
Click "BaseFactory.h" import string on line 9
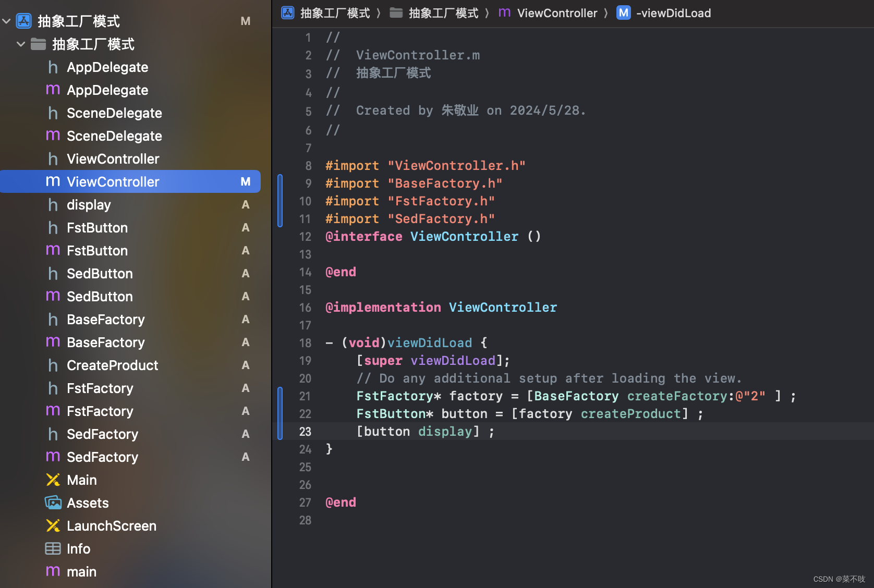point(445,183)
